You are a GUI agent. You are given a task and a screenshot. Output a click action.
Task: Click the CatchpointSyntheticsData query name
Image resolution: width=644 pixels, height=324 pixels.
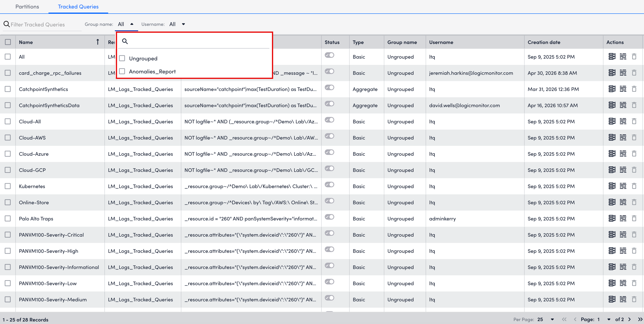[x=49, y=105]
